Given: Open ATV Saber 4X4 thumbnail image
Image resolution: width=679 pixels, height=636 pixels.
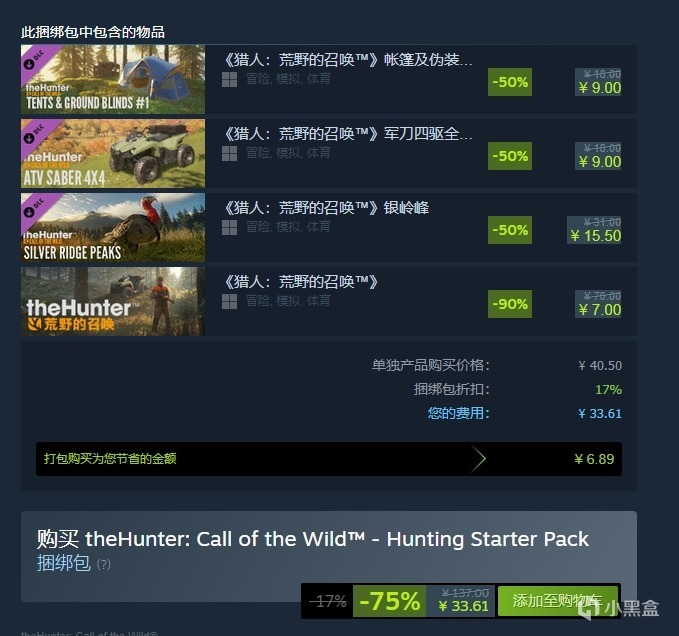Looking at the screenshot, I should pos(113,153).
